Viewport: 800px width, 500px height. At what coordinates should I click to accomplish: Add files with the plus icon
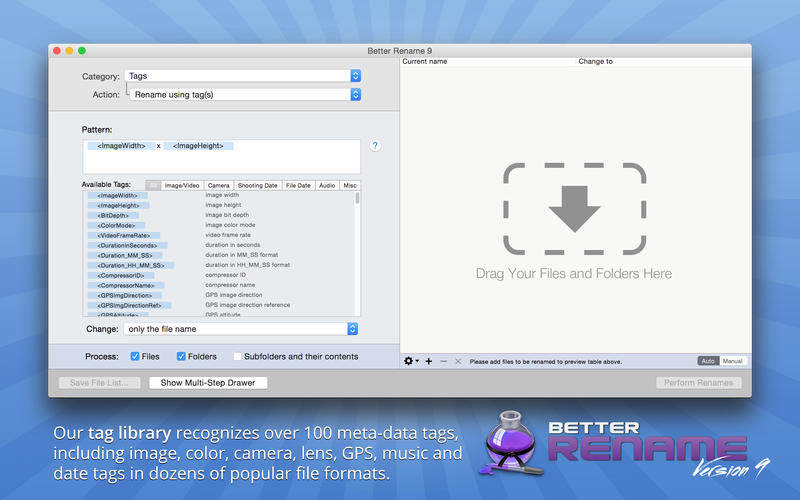click(429, 361)
